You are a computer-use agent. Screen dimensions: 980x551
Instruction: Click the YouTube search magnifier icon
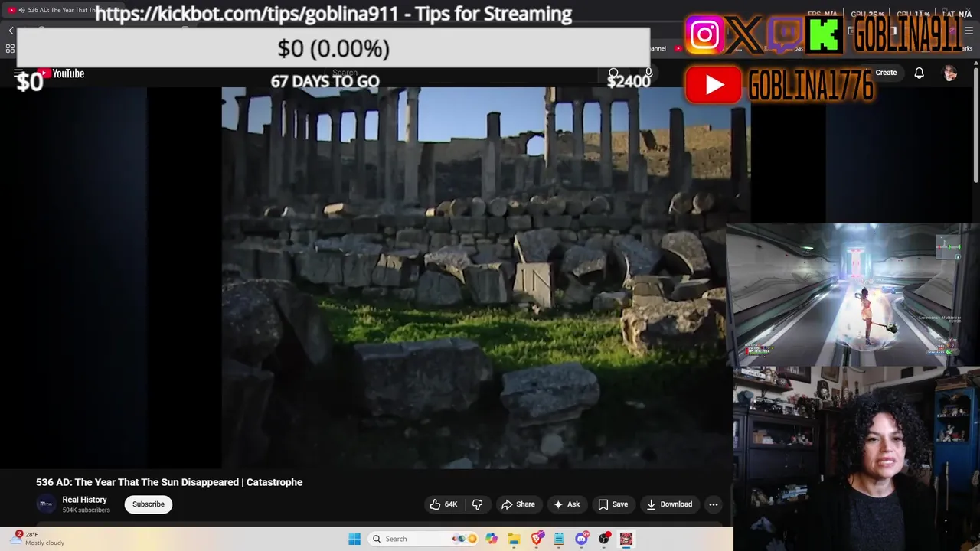(x=613, y=73)
